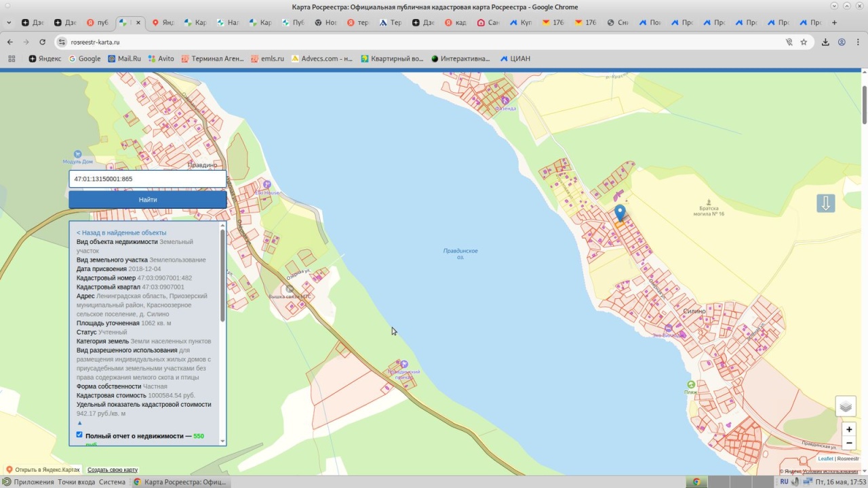868x488 pixels.
Task: Open Открыть в Яндекс.Картах link
Action: pos(43,470)
